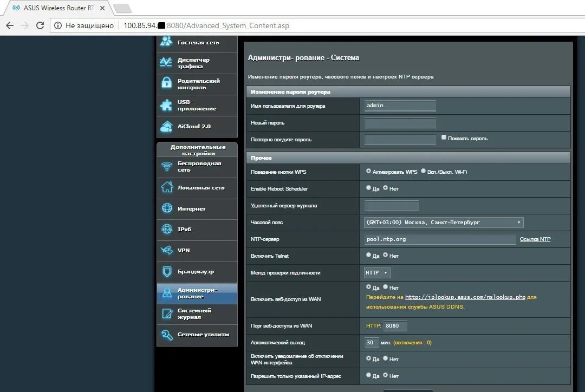Go back with the browser back arrow
Viewport: 585px width, 392px height.
click(10, 25)
